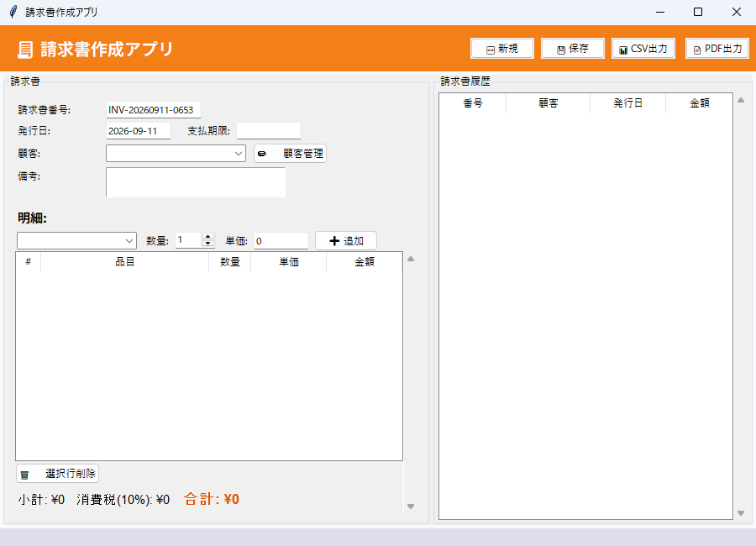
Task: Click the page icon on PDF出力
Action: pyautogui.click(x=696, y=50)
